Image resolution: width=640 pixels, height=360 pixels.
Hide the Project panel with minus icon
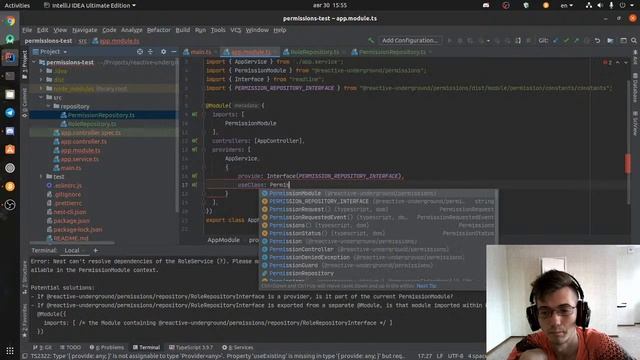[x=173, y=52]
